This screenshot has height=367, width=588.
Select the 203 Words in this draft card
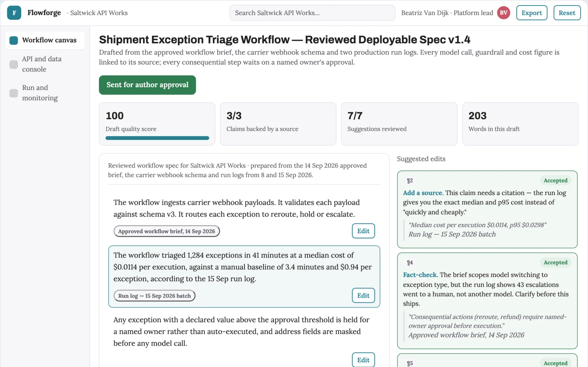point(520,124)
